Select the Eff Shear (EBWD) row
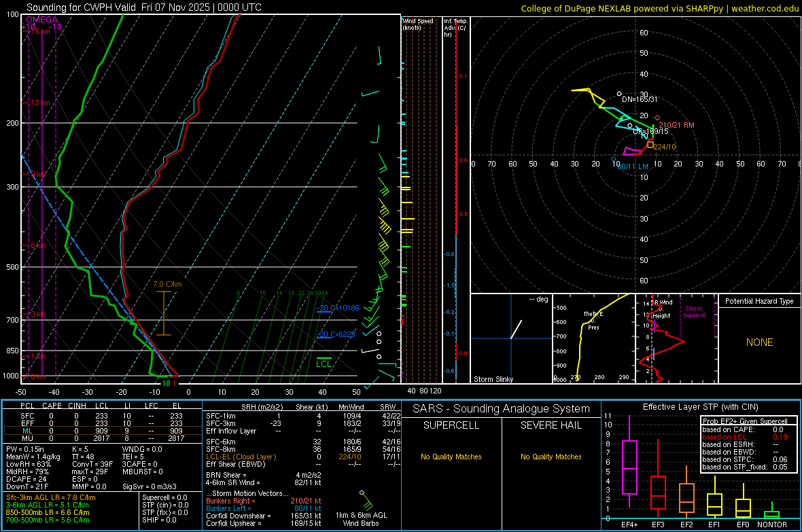Viewport: 802px width, 532px height. click(303, 464)
